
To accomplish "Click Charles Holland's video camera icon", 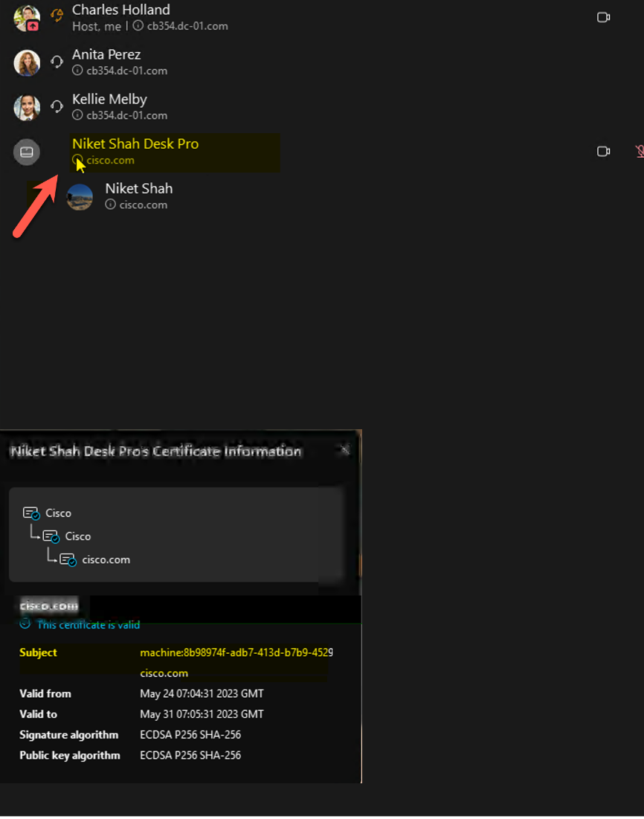I will click(603, 17).
